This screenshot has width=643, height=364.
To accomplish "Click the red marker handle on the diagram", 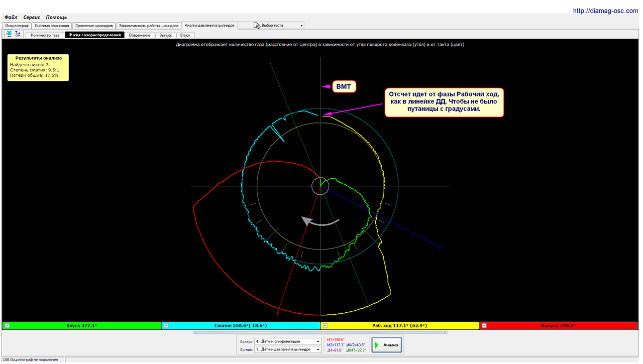I will (277, 313).
